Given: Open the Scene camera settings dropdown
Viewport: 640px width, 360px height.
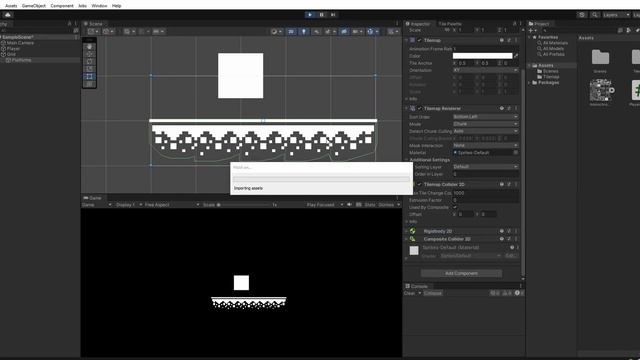Looking at the screenshot, I should pyautogui.click(x=357, y=31).
